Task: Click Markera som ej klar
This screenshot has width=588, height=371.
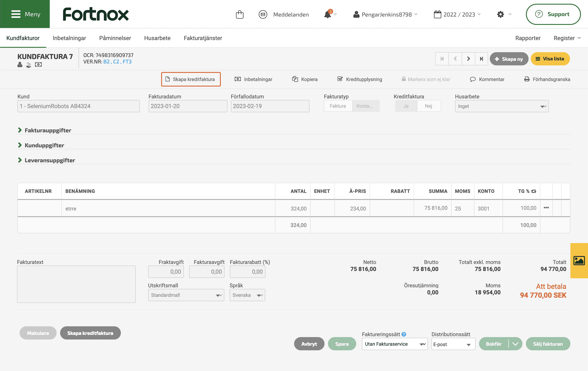Action: (x=426, y=79)
